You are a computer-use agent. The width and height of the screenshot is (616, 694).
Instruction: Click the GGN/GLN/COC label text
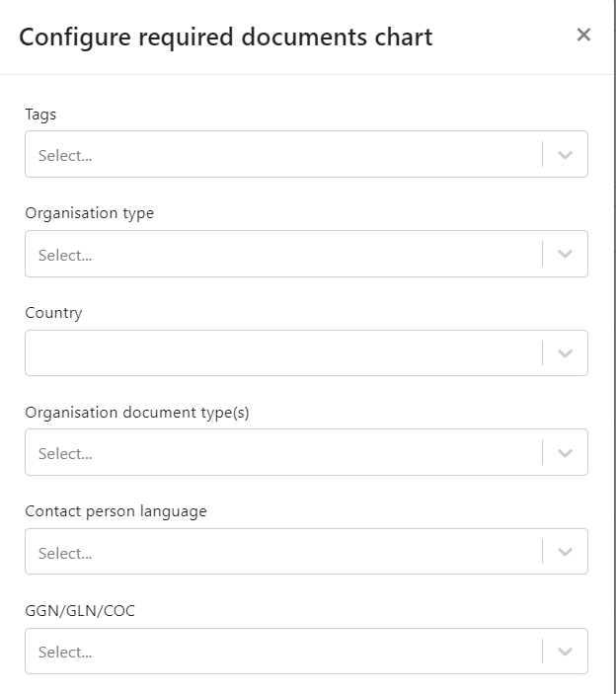pyautogui.click(x=80, y=611)
